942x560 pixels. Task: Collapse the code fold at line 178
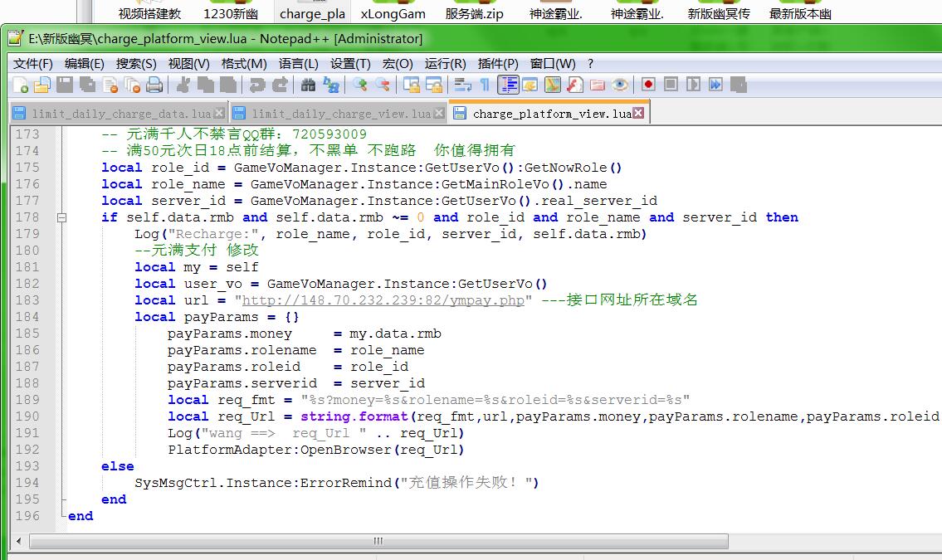(x=61, y=217)
